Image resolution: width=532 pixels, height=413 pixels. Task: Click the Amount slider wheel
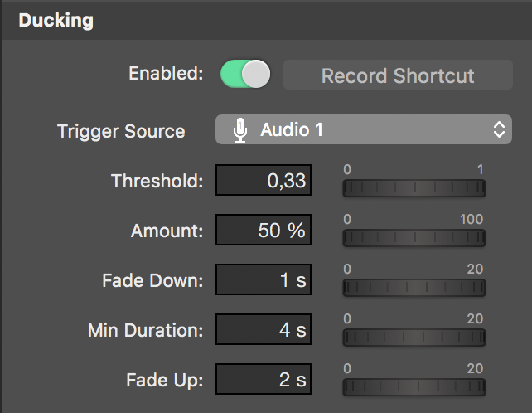tap(414, 237)
